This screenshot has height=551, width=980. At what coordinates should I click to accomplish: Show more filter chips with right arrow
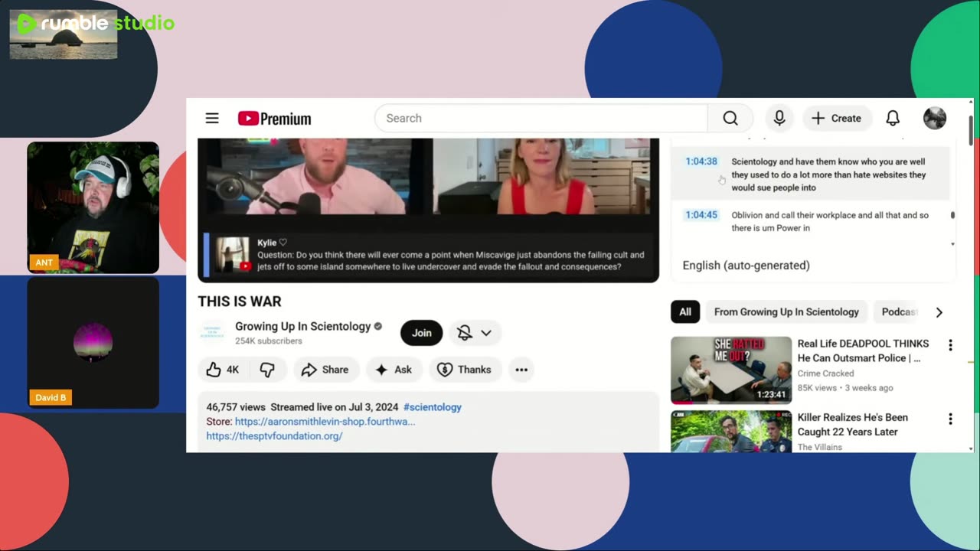coord(939,312)
